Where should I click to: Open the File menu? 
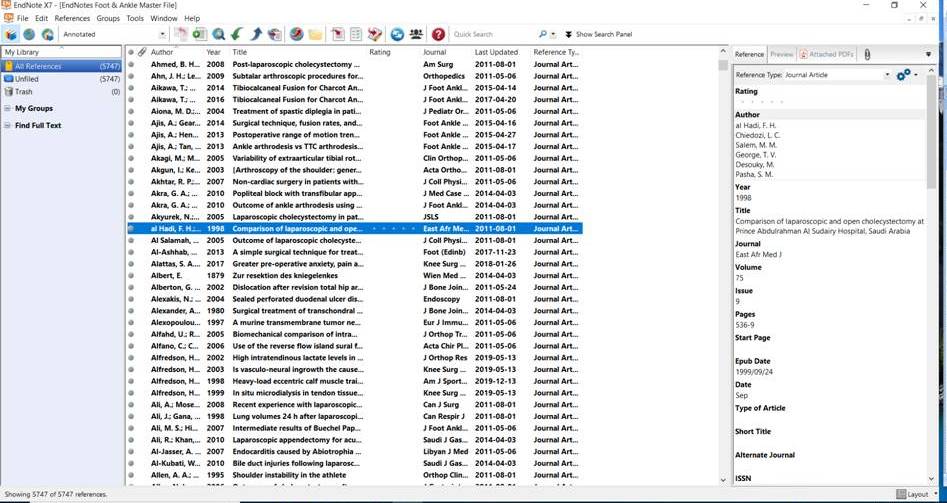click(x=22, y=19)
